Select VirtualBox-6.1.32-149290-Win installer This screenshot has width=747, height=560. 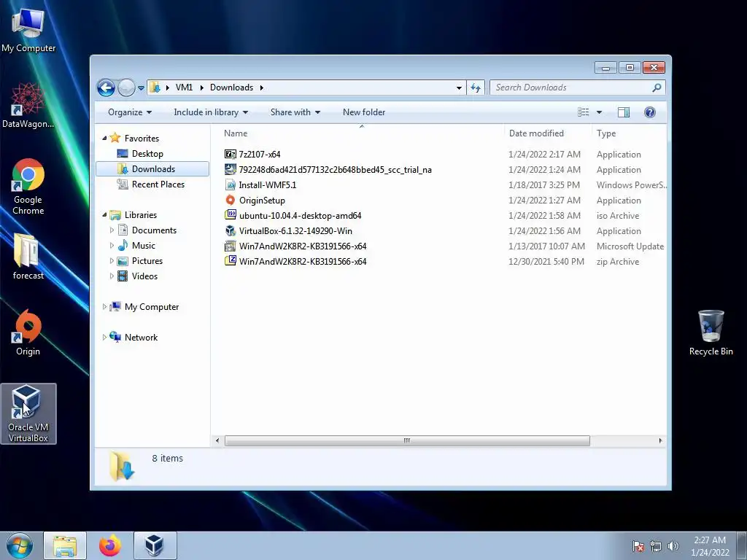coord(295,231)
